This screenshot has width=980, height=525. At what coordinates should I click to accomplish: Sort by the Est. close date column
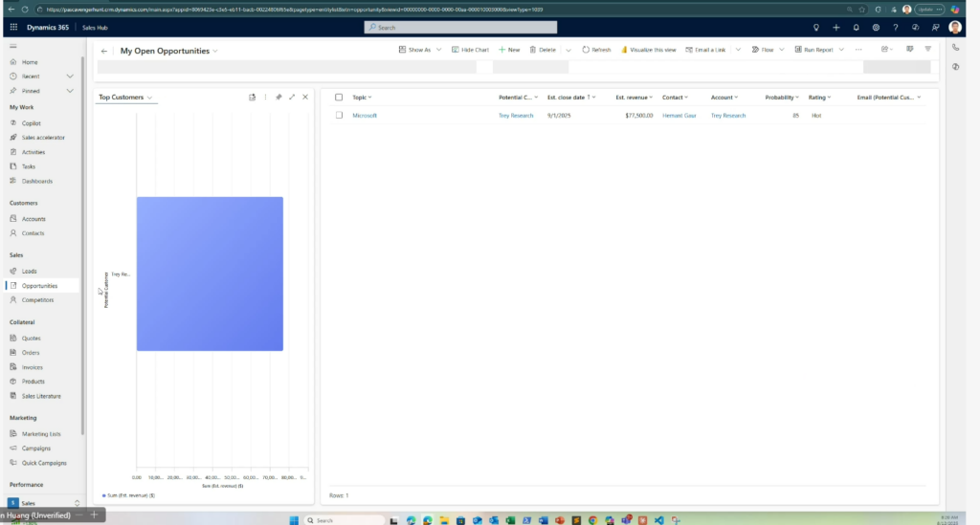pyautogui.click(x=571, y=98)
